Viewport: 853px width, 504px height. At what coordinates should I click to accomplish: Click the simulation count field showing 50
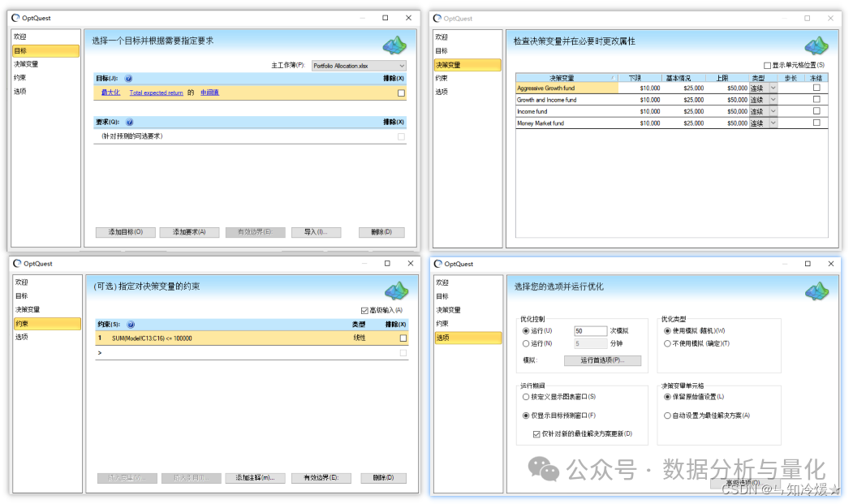pyautogui.click(x=590, y=331)
